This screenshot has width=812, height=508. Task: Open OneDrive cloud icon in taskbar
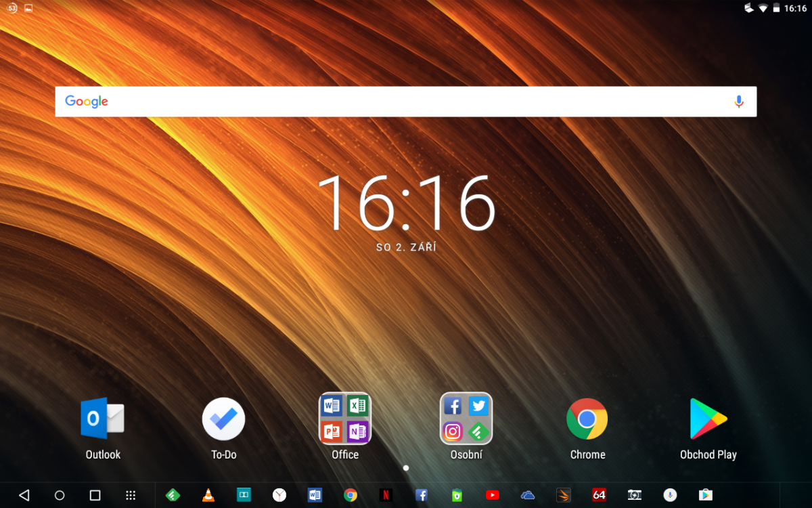tap(528, 495)
